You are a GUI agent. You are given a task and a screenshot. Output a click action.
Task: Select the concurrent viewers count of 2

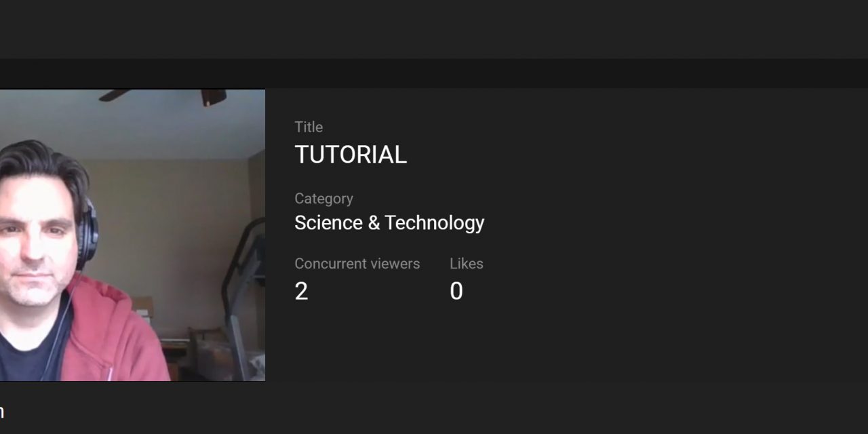point(302,292)
